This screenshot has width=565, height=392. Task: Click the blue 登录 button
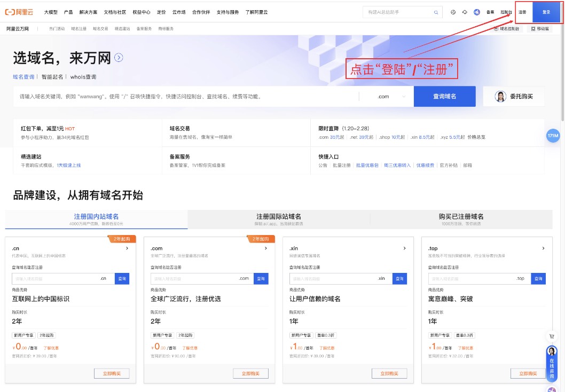click(547, 12)
